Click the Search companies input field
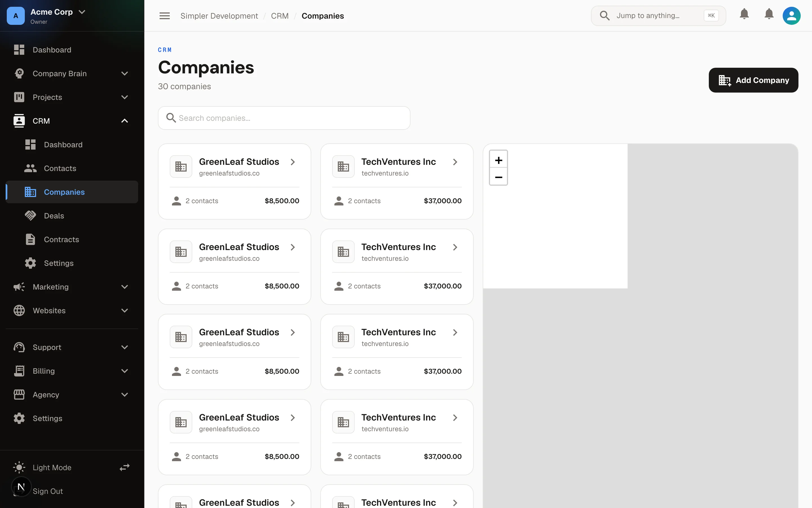Image resolution: width=812 pixels, height=508 pixels. click(284, 118)
